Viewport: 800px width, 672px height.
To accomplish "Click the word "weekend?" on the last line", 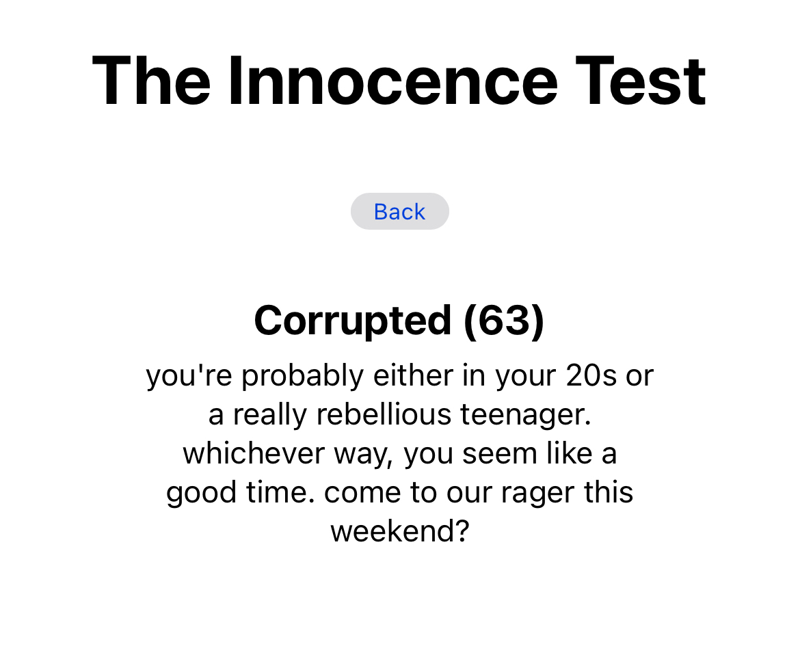I will [399, 532].
